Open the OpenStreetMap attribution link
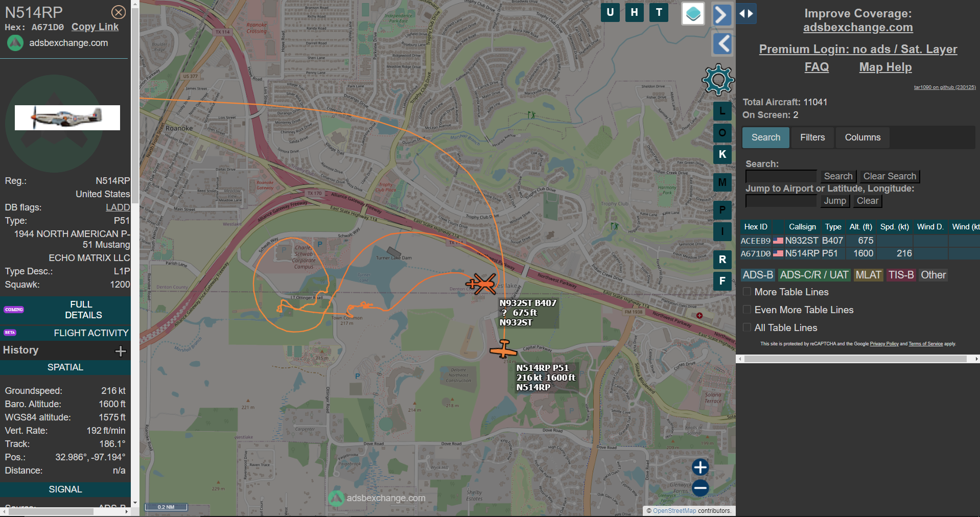The image size is (980, 517). (x=674, y=511)
